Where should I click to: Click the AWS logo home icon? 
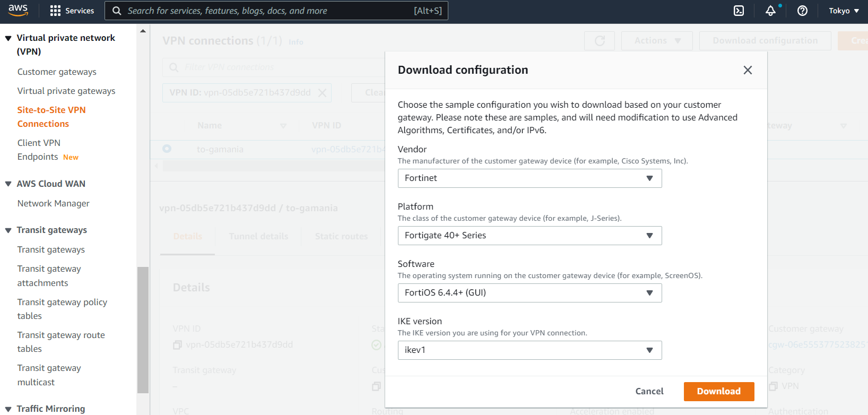[x=18, y=11]
